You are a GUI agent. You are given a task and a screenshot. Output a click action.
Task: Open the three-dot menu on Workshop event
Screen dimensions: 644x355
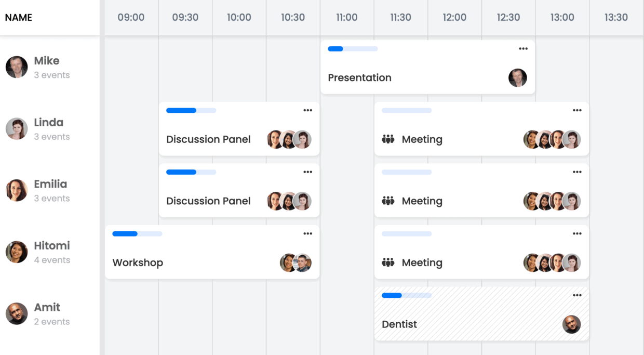[308, 234]
